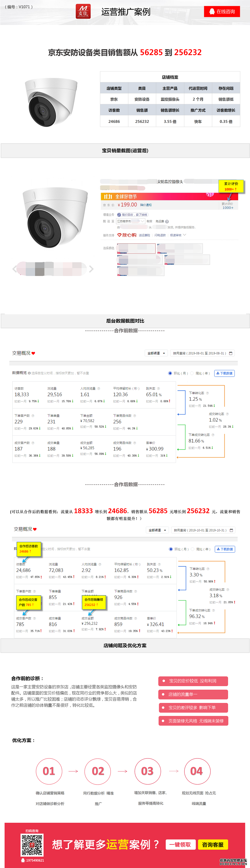
Task: Open 全部渠道 dropdown in the 2019-08 dashboard
Action: [156, 353]
